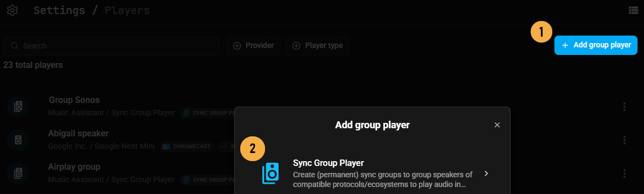The width and height of the screenshot is (644, 194).
Task: Click the Player type plus icon
Action: tap(296, 46)
